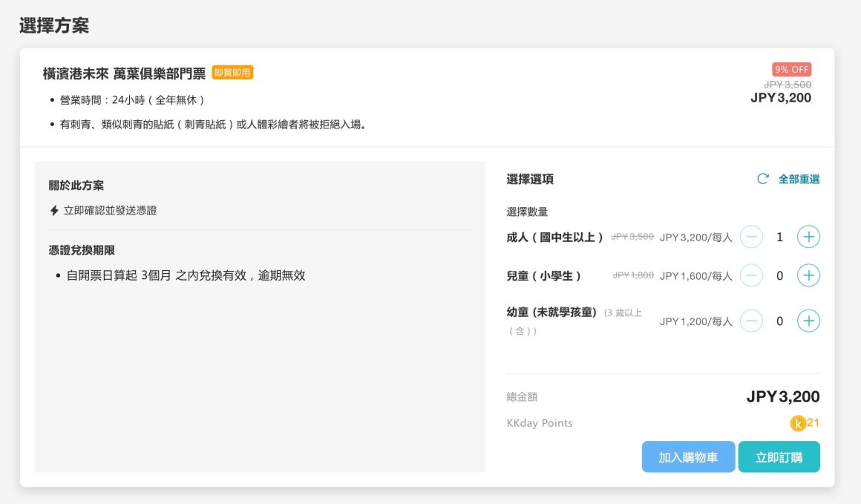
Task: Click 加入購物車 add to cart button
Action: coord(688,456)
